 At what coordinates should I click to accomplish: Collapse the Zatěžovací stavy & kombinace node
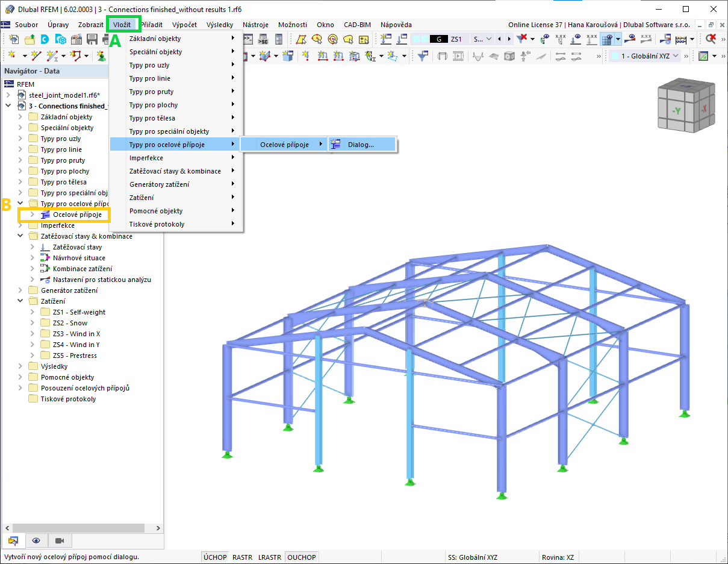pyautogui.click(x=21, y=236)
